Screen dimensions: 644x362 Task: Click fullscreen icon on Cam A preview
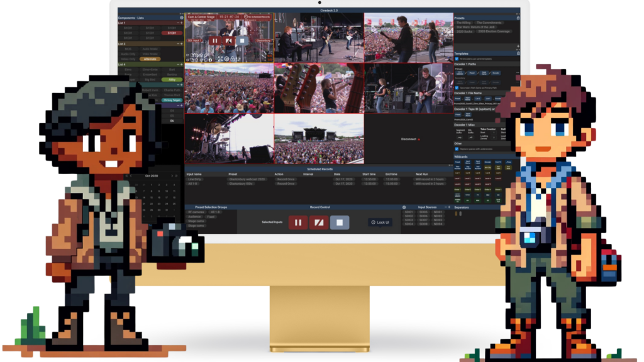point(220,59)
